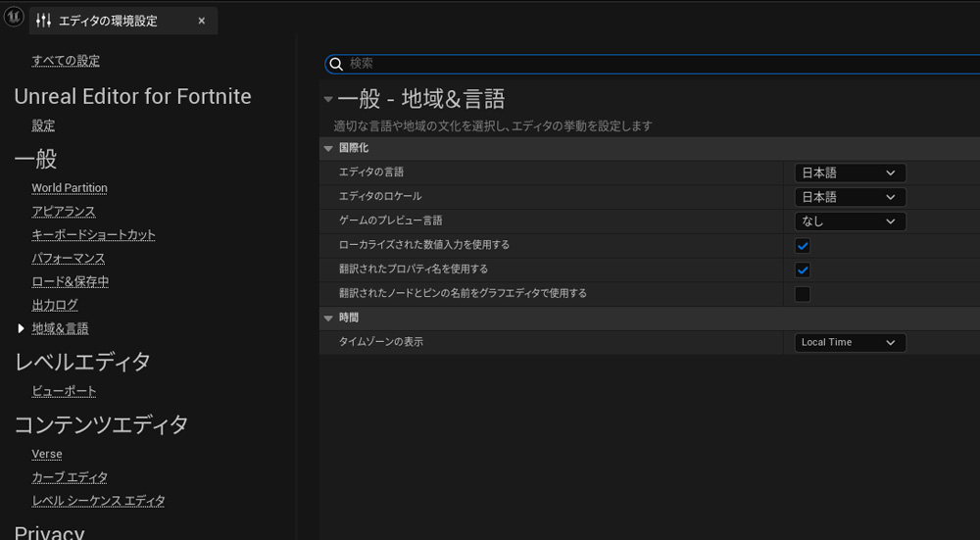Collapse the 国際化 section
The image size is (980, 540).
(x=328, y=149)
